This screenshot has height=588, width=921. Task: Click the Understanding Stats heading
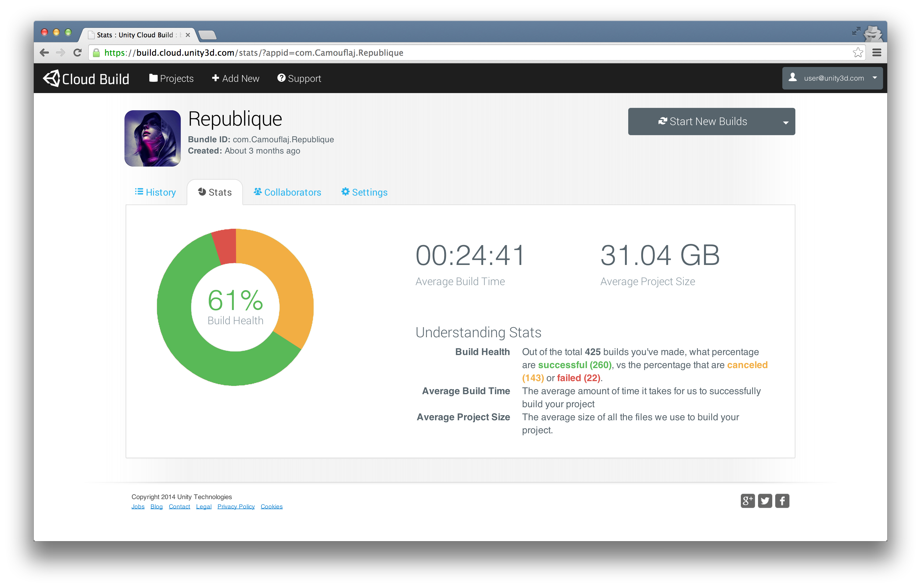pyautogui.click(x=478, y=333)
